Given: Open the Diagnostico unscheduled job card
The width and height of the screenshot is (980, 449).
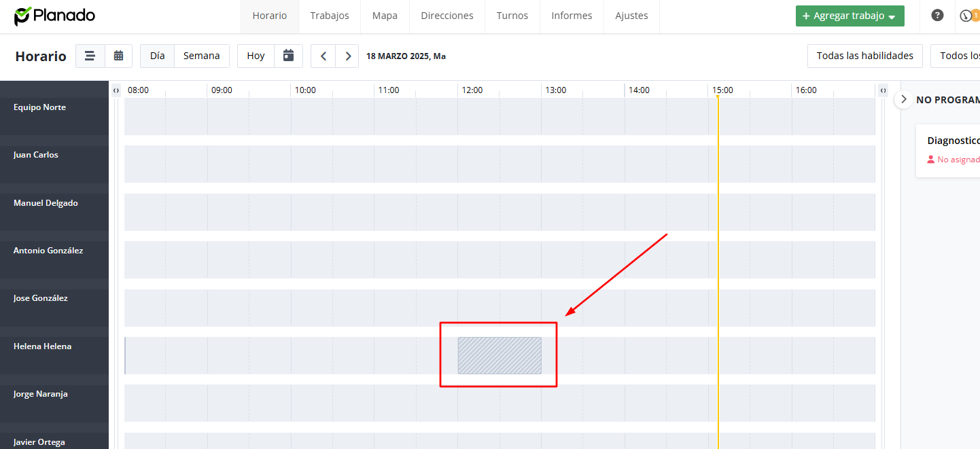Looking at the screenshot, I should coord(948,151).
